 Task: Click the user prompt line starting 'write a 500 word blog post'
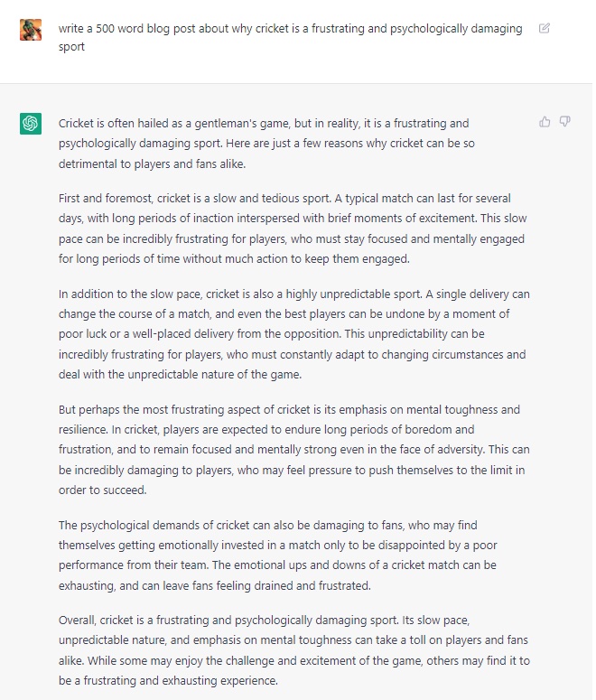pyautogui.click(x=290, y=29)
